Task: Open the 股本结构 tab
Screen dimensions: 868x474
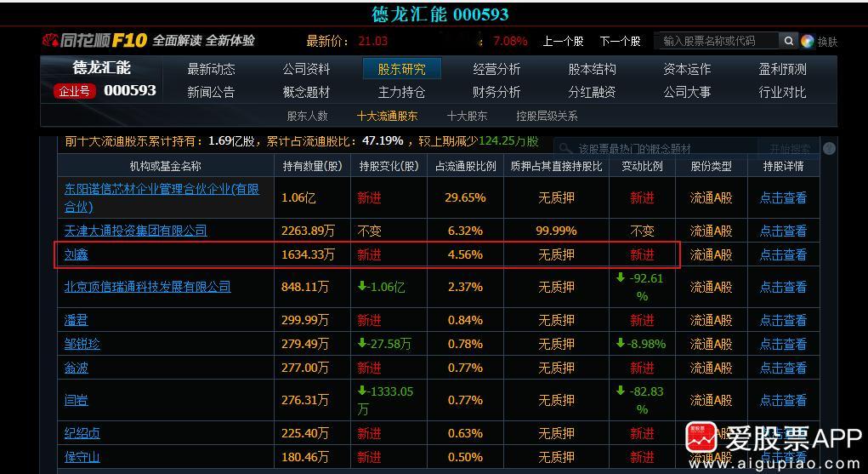Action: click(592, 69)
